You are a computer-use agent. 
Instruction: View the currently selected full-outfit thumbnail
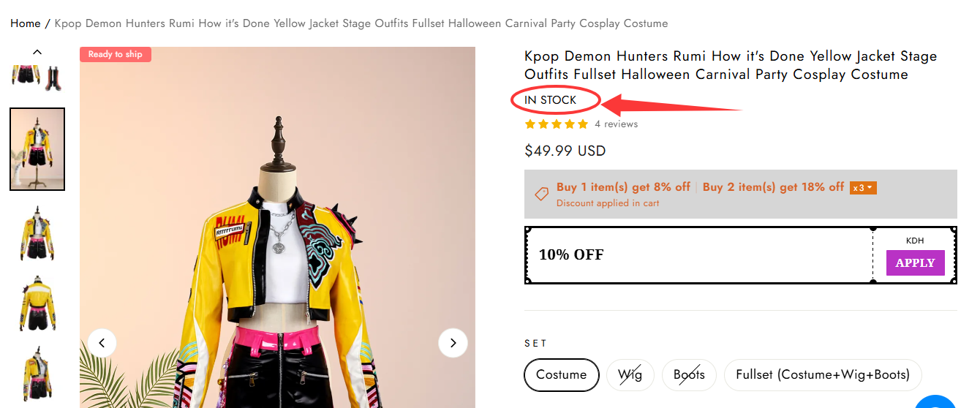37,149
